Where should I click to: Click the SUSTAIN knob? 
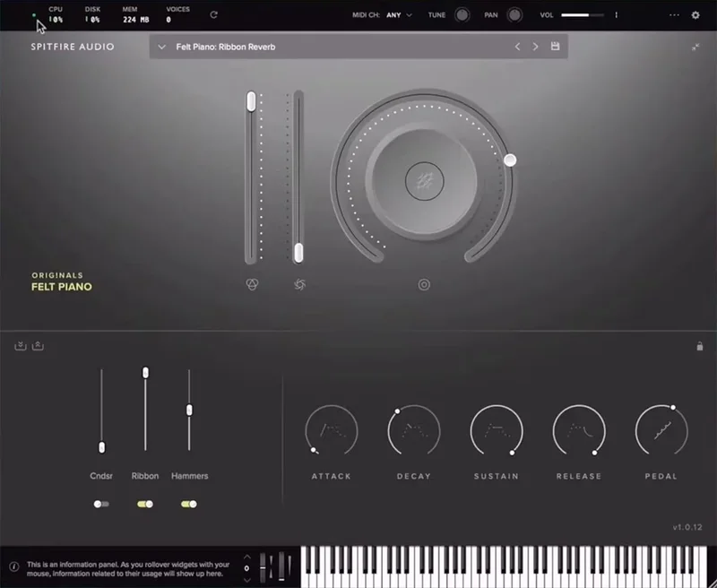click(497, 430)
